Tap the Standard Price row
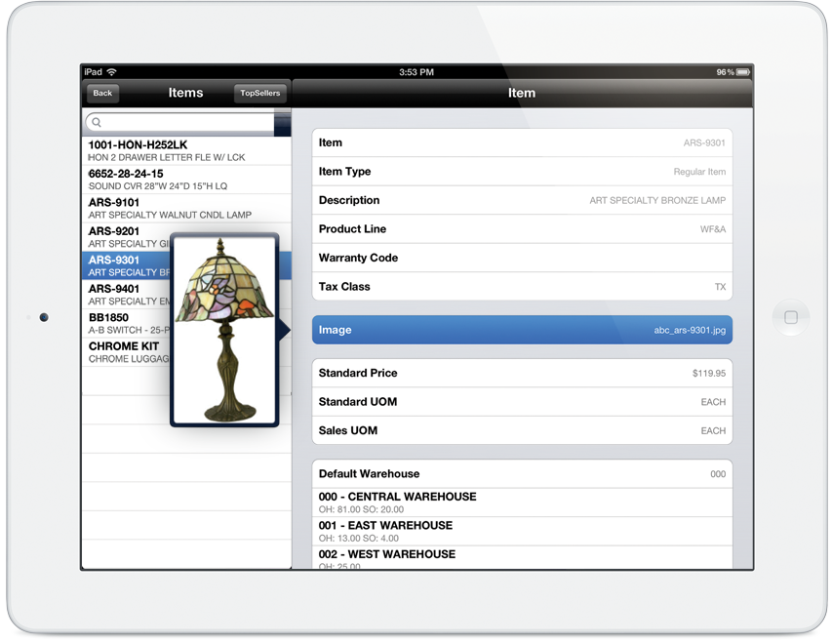 (x=522, y=373)
